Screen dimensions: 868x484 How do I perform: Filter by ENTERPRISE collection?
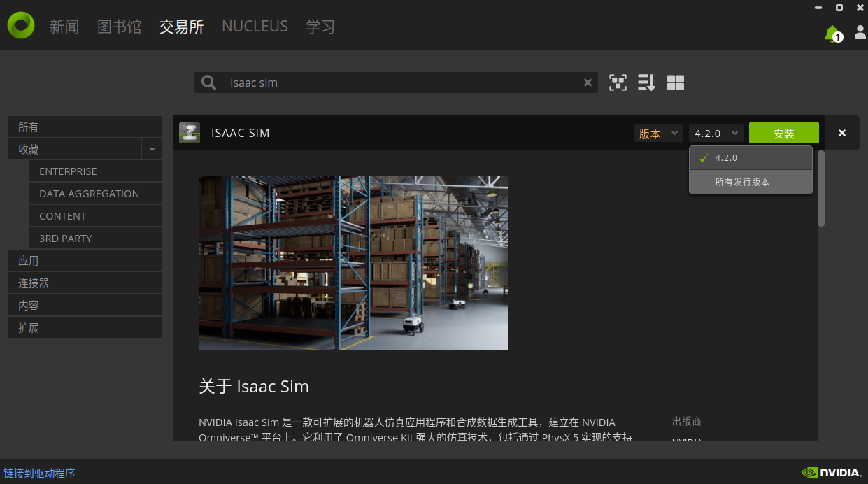[95, 171]
